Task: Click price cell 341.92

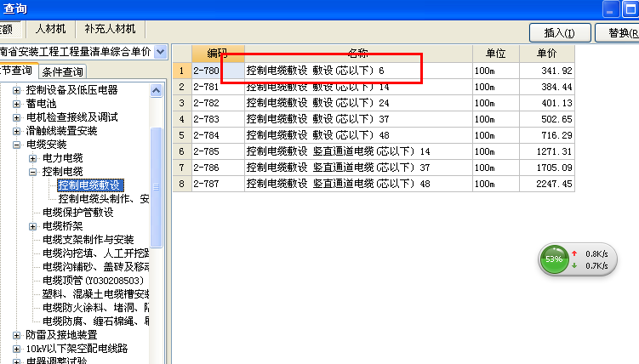Action: (547, 71)
